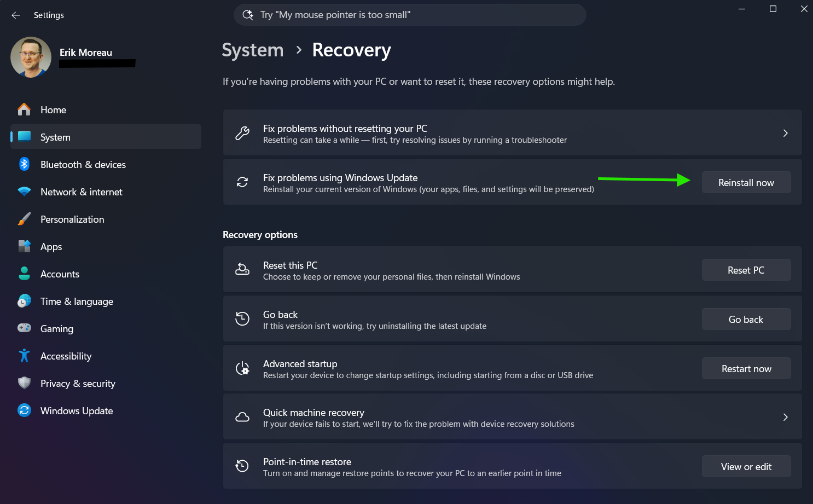Image resolution: width=813 pixels, height=504 pixels.
Task: Select the Accounts person icon
Action: (24, 274)
